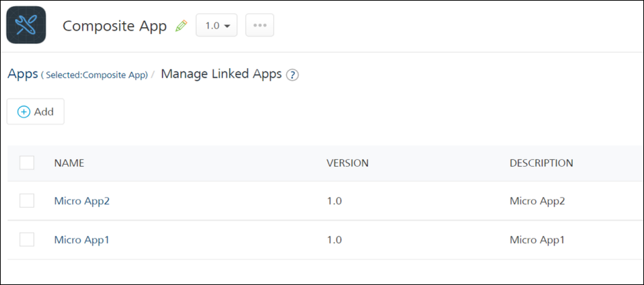Viewport: 644px width, 285px height.
Task: Open the Micro App1 name link
Action: tap(82, 240)
